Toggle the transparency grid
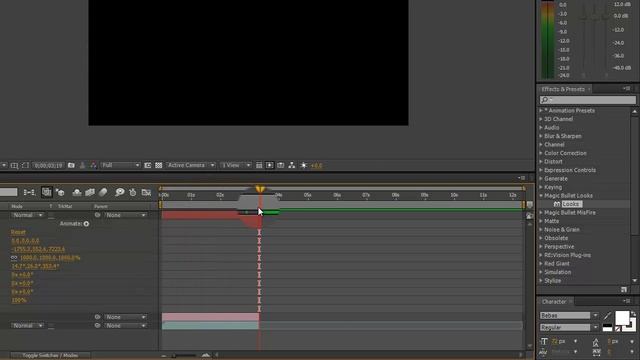Image resolution: width=640 pixels, height=360 pixels. [158, 165]
